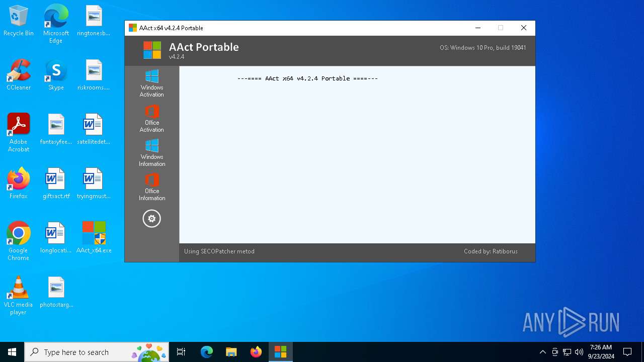Open Windows Activation in AAct sidebar
The width and height of the screenshot is (644, 362).
tap(151, 83)
